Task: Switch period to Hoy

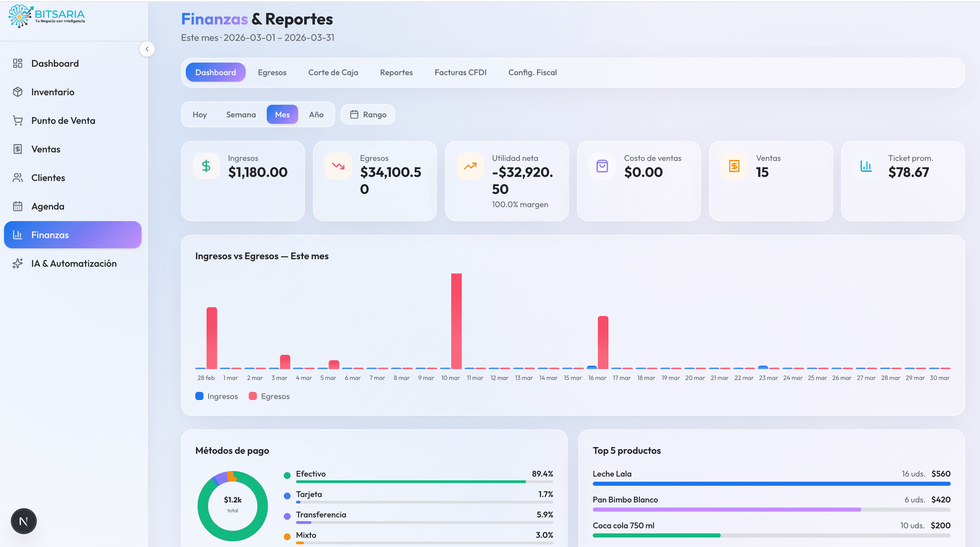Action: [199, 114]
